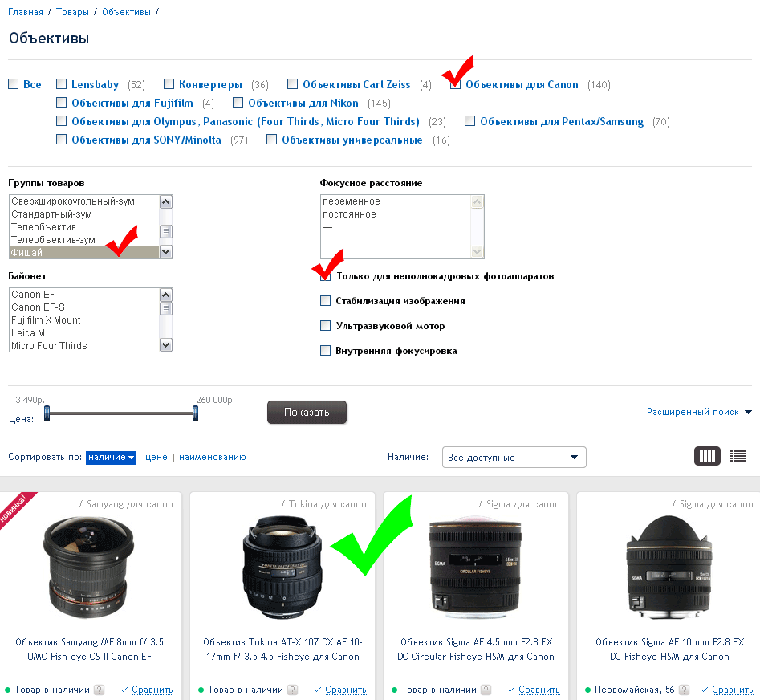Click help icon next to Samyang availability
Screen dimensions: 760x700
[99, 690]
